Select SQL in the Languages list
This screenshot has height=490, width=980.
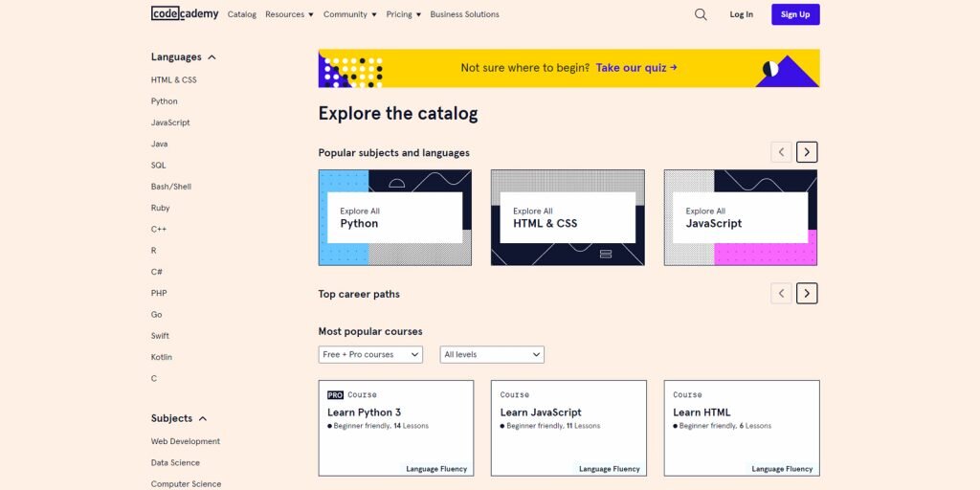coord(159,165)
